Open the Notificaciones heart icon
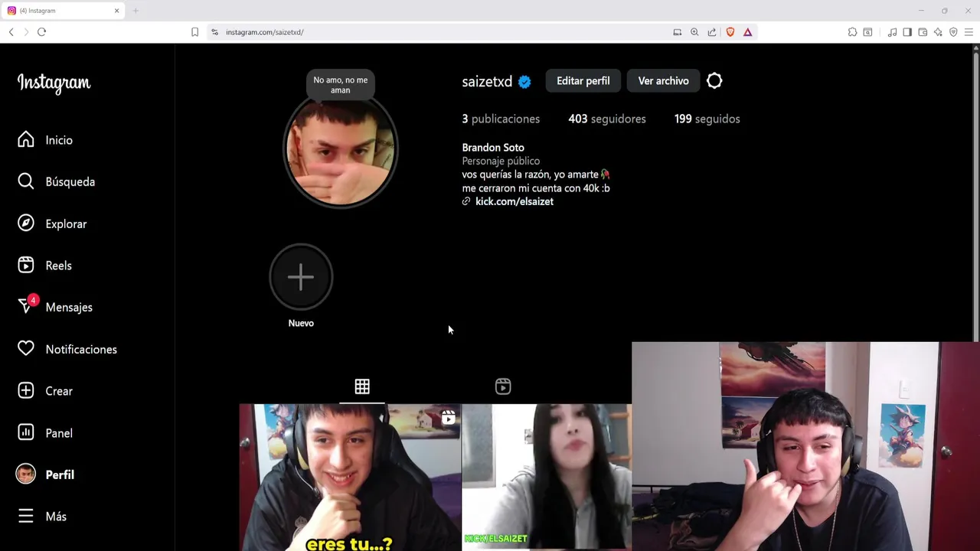The image size is (980, 551). 26,348
